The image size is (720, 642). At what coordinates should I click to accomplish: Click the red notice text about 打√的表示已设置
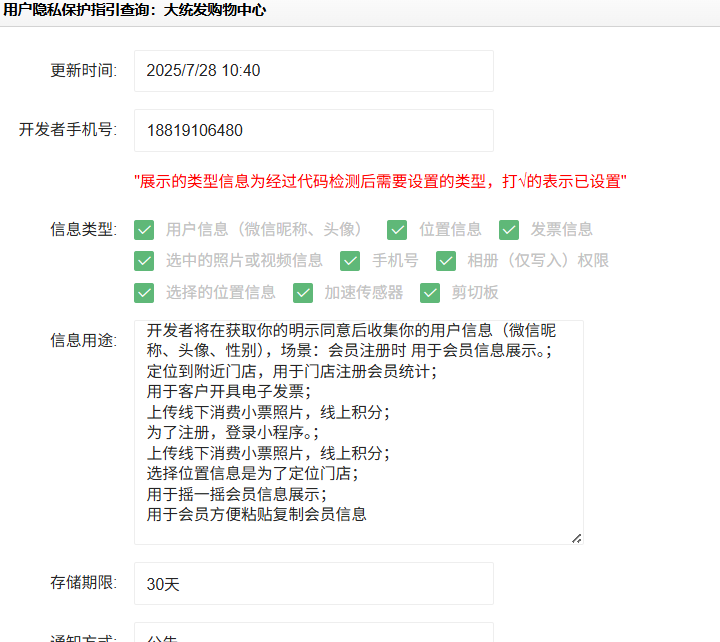click(x=380, y=181)
